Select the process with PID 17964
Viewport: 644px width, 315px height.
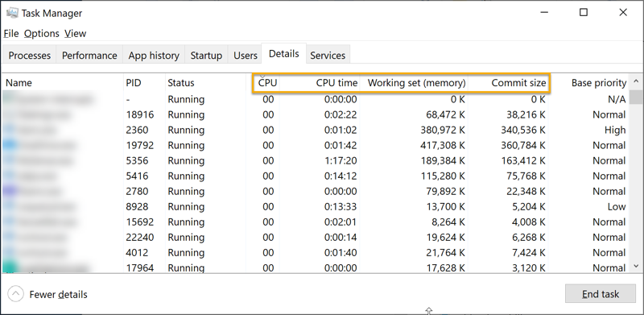coord(316,267)
